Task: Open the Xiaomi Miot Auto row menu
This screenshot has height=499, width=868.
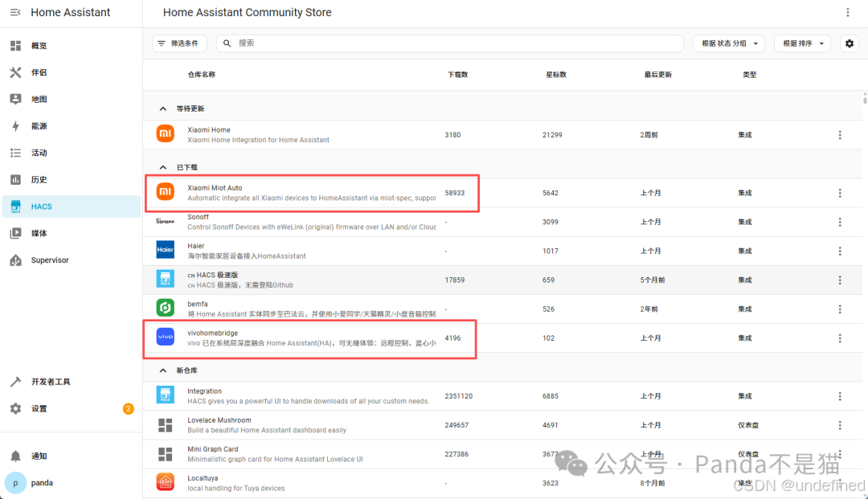Action: click(x=840, y=193)
